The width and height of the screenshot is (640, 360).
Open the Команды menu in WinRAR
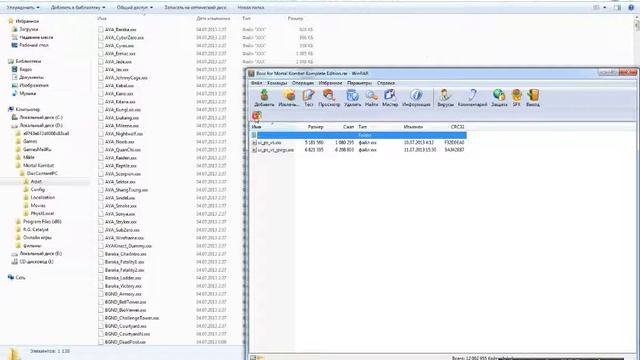[277, 83]
